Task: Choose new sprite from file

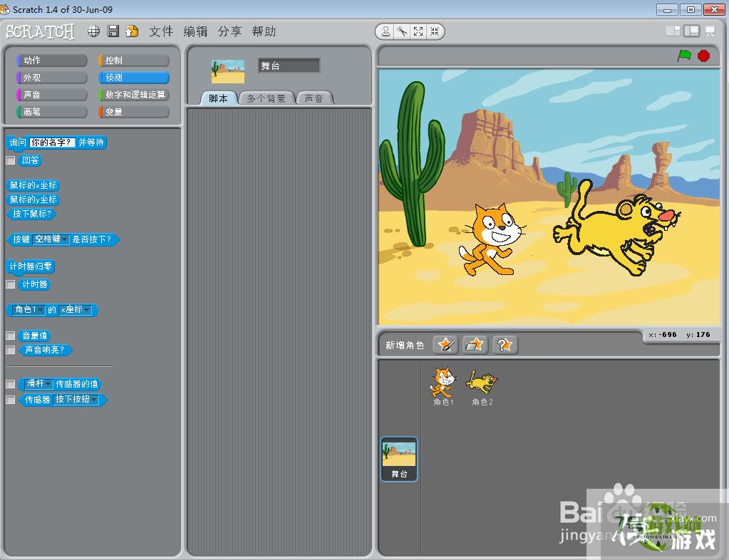Action: tap(475, 345)
